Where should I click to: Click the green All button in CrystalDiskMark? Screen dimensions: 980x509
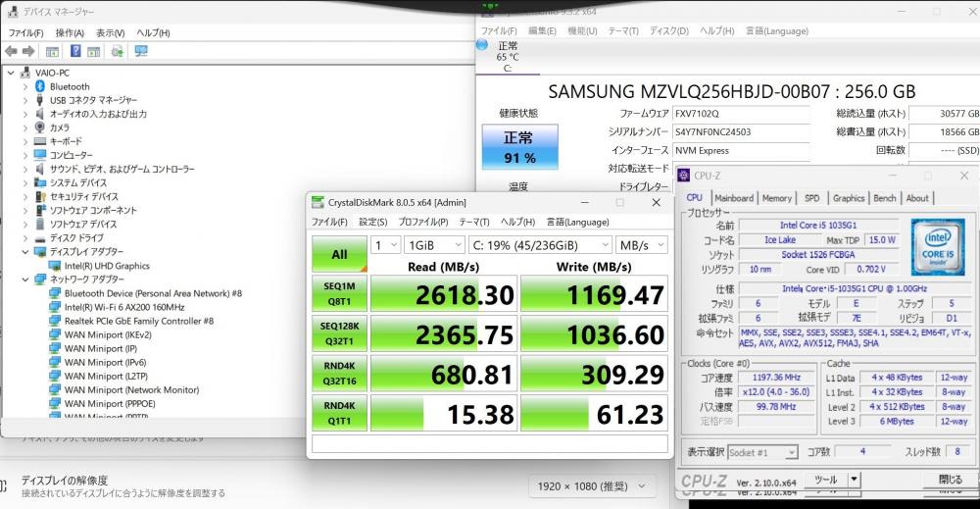339,254
